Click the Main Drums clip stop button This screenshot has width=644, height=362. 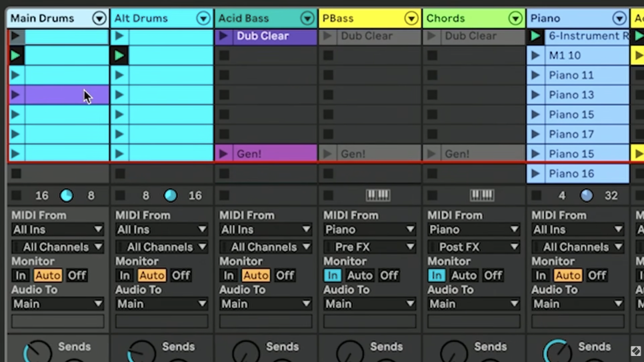pyautogui.click(x=16, y=195)
